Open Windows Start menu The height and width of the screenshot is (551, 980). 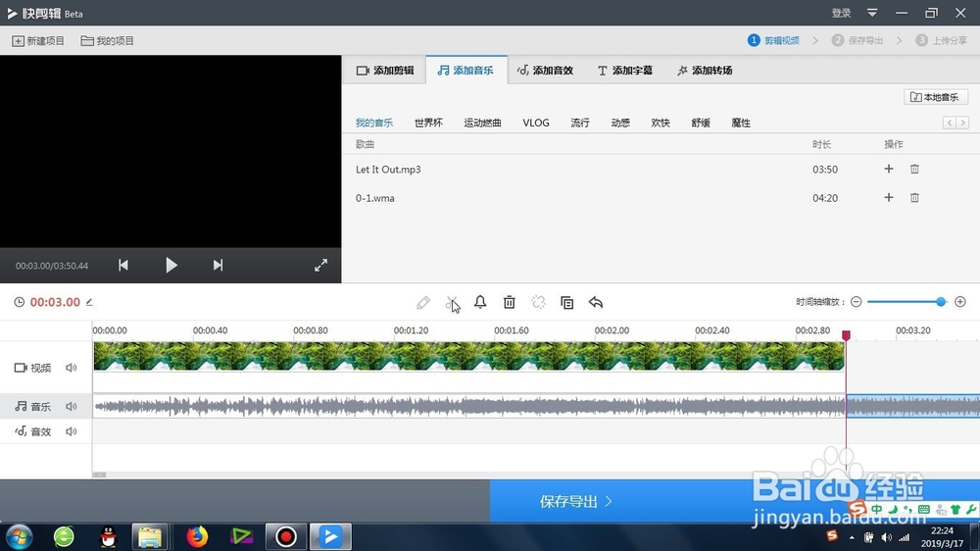tap(19, 536)
